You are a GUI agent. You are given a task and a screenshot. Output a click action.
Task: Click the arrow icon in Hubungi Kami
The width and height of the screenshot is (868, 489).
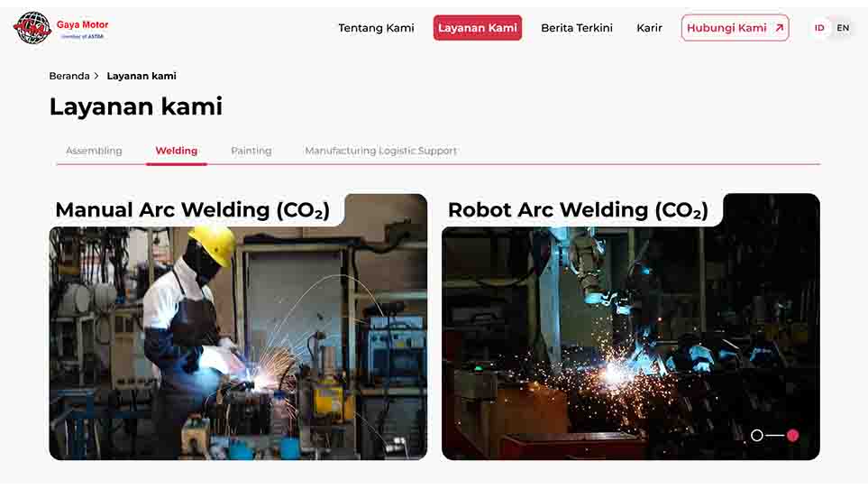tap(780, 28)
